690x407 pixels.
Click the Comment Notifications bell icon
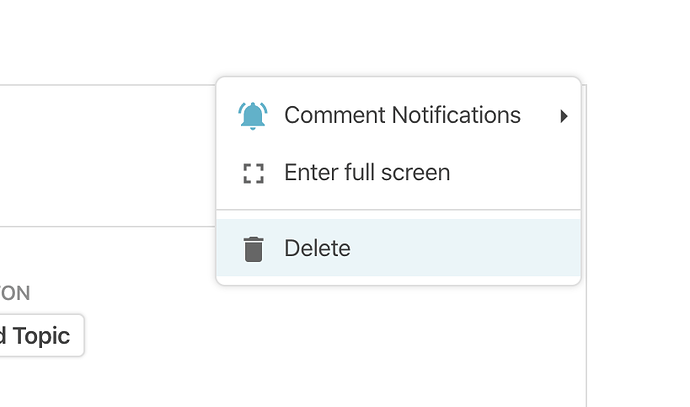click(x=253, y=116)
